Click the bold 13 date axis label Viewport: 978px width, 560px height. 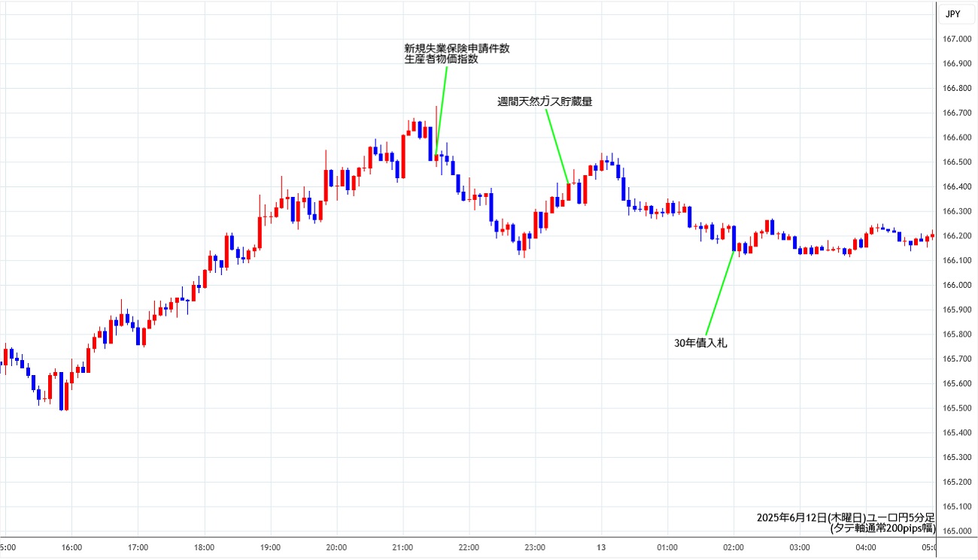(x=601, y=547)
